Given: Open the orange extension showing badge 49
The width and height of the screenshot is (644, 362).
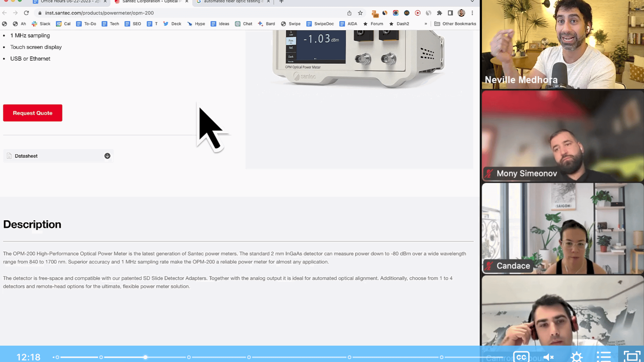Looking at the screenshot, I should tap(375, 13).
